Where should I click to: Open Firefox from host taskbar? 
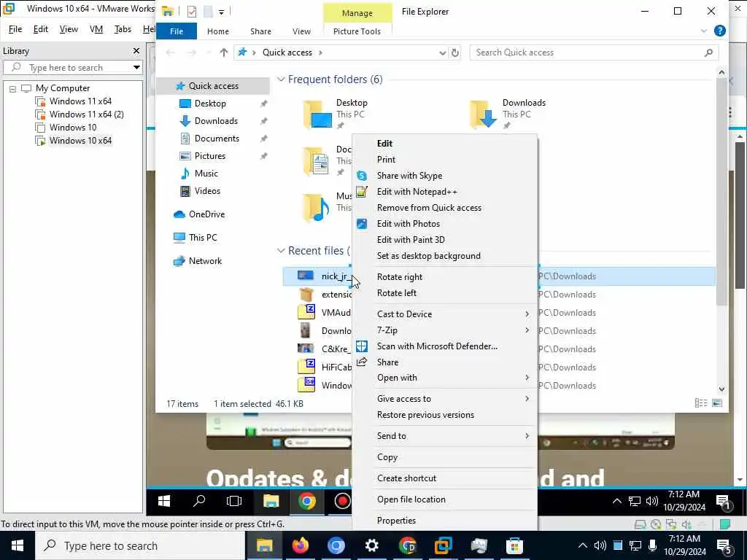point(300,545)
